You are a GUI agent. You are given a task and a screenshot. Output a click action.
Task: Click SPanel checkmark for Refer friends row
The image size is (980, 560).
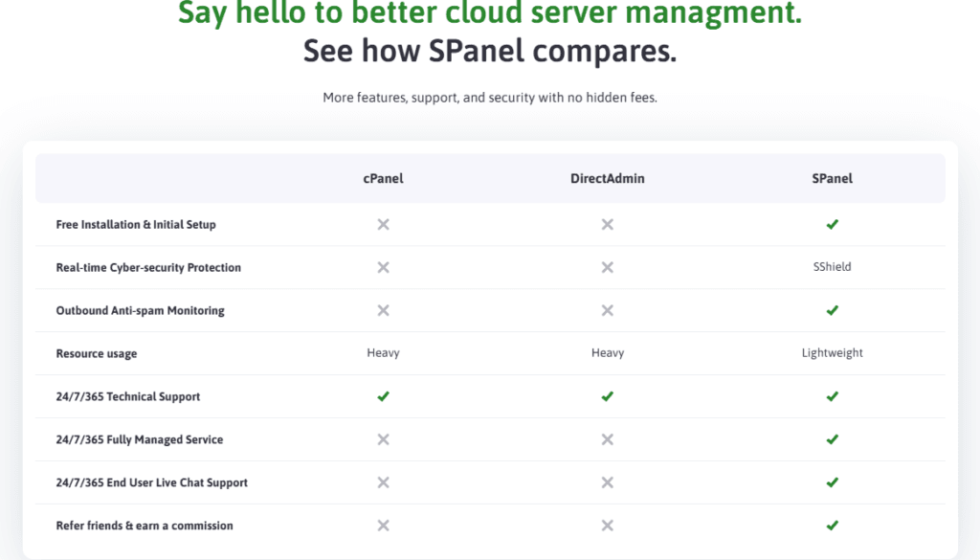(x=832, y=526)
